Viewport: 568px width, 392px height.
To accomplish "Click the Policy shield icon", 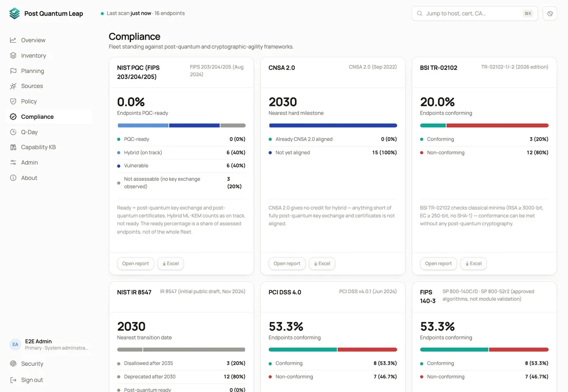I will point(13,101).
